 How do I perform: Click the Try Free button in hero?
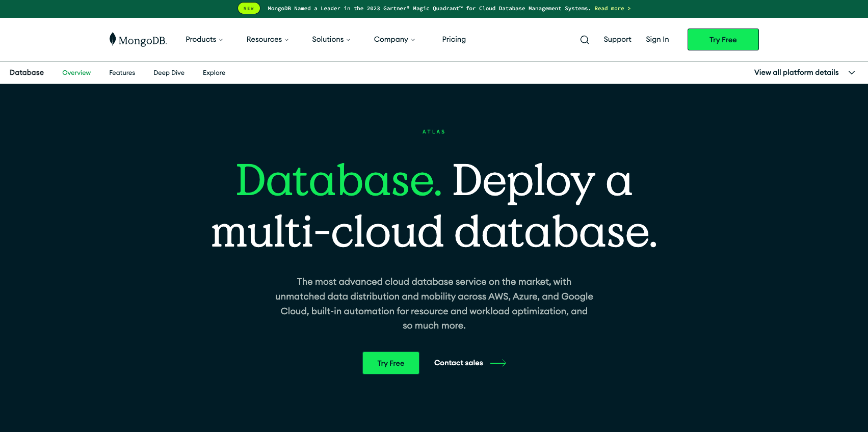pos(391,363)
